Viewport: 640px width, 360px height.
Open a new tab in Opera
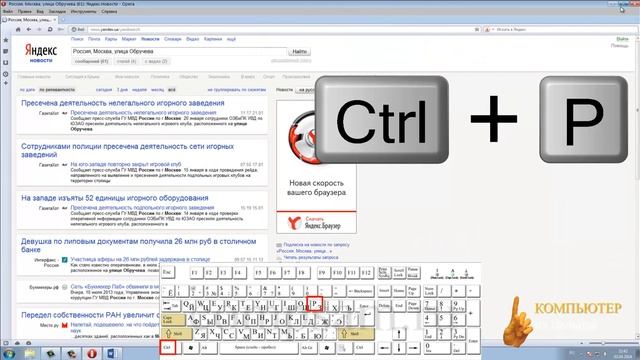coord(63,19)
